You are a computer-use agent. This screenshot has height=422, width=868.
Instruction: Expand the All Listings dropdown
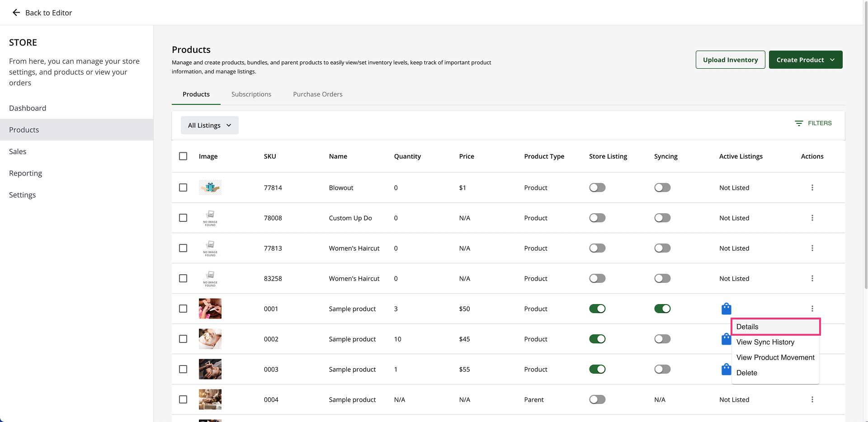(x=209, y=125)
